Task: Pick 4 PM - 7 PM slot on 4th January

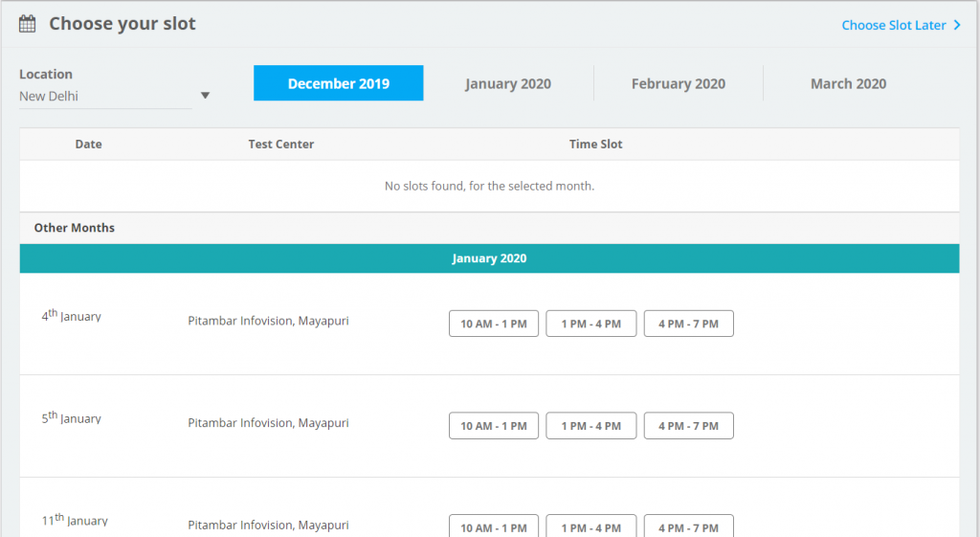Action: coord(689,324)
